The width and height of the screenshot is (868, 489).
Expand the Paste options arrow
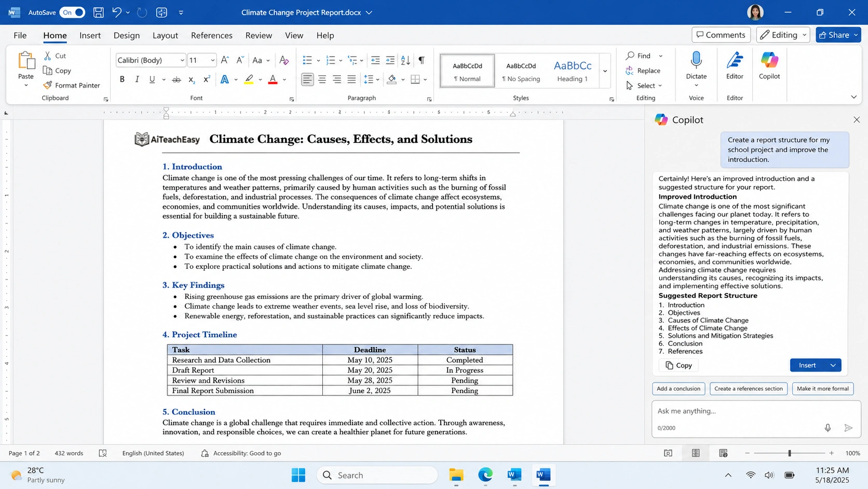[25, 85]
